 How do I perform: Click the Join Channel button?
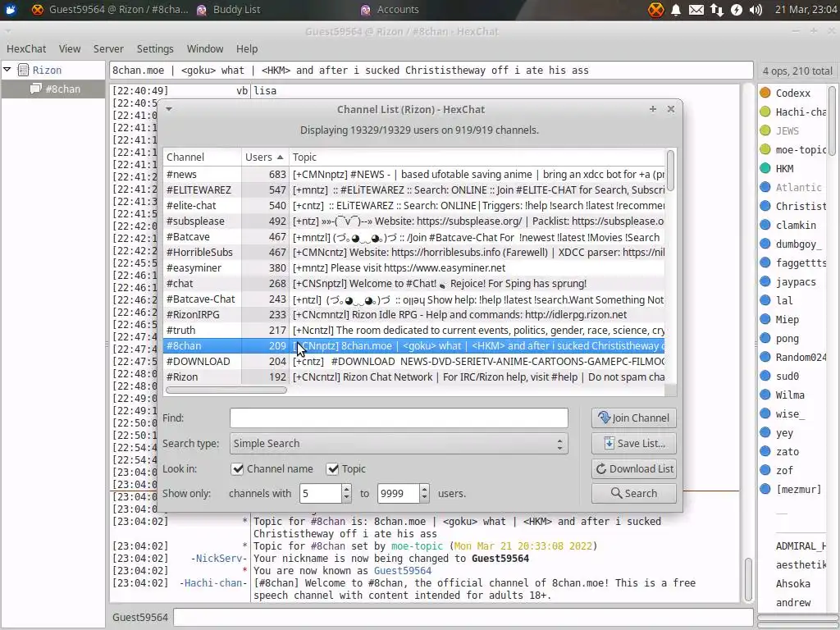[x=634, y=418]
